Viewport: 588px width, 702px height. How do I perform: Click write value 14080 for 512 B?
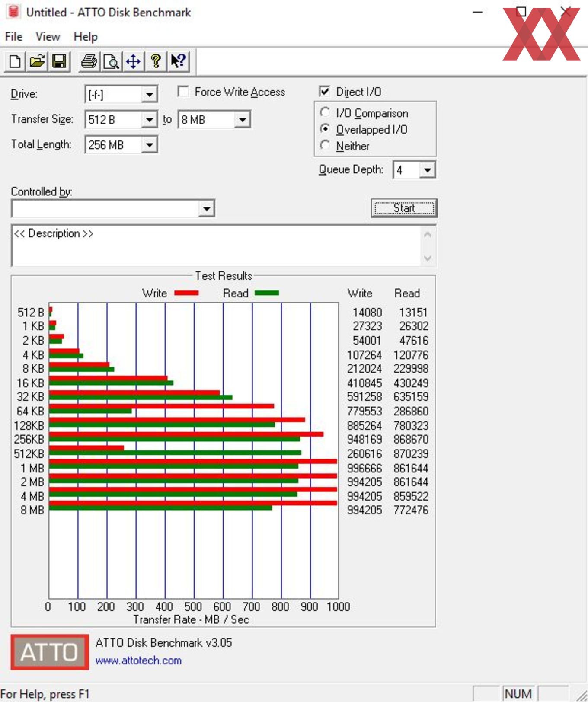click(x=367, y=313)
